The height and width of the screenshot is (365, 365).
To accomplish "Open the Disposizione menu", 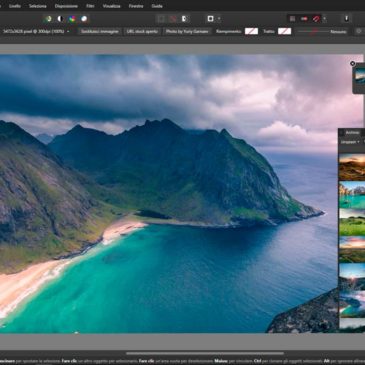I will point(66,6).
